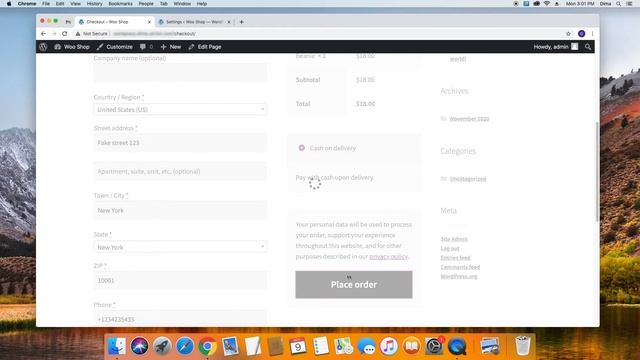Open the Howdy, admin account menu
Viewport: 640px width, 360px height.
(556, 47)
